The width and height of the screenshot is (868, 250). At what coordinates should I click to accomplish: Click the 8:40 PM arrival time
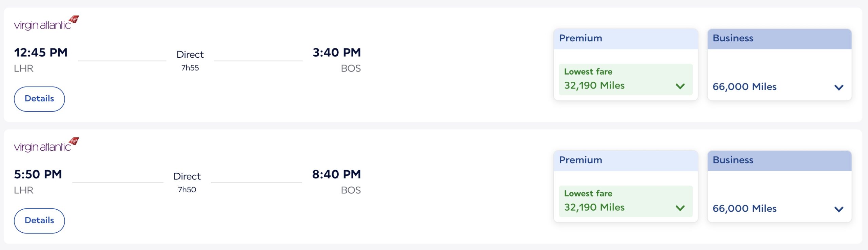point(336,174)
